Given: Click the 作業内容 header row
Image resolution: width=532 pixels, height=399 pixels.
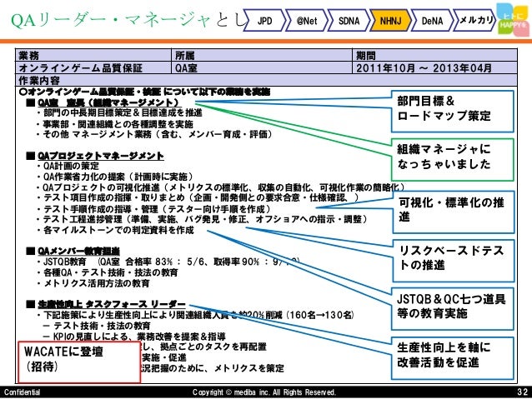Looking at the screenshot, I should pos(266,80).
